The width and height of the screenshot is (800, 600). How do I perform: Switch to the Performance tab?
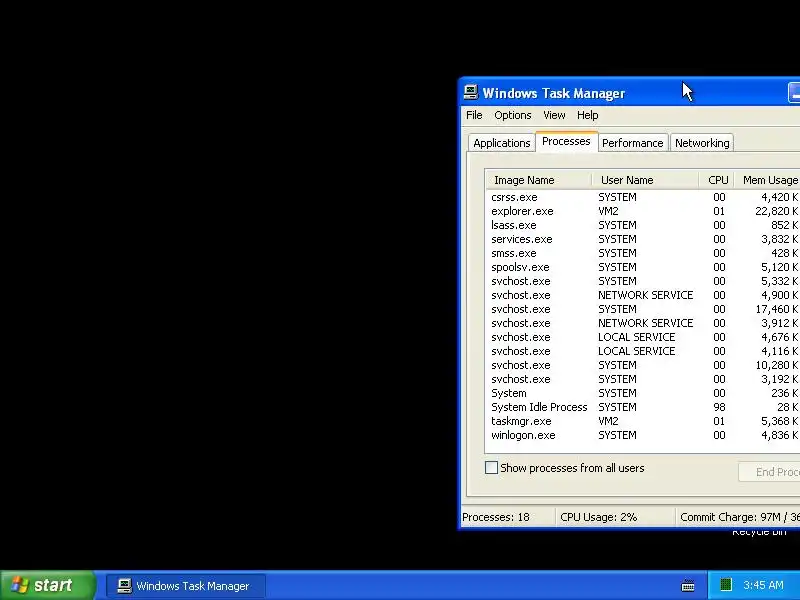[633, 143]
